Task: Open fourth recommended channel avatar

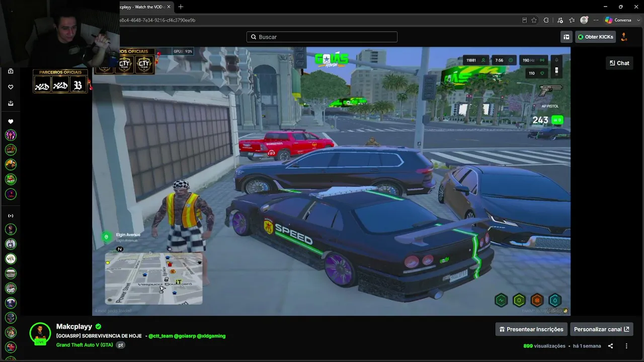Action: tap(11, 274)
